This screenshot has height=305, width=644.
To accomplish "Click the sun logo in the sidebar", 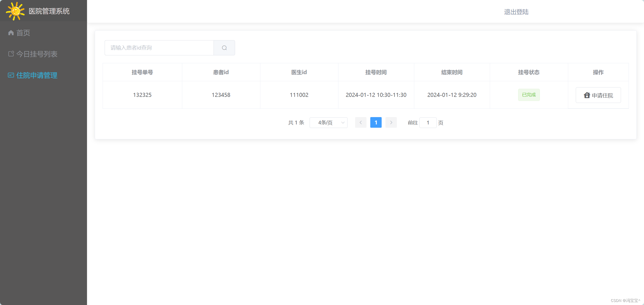I will (x=15, y=11).
